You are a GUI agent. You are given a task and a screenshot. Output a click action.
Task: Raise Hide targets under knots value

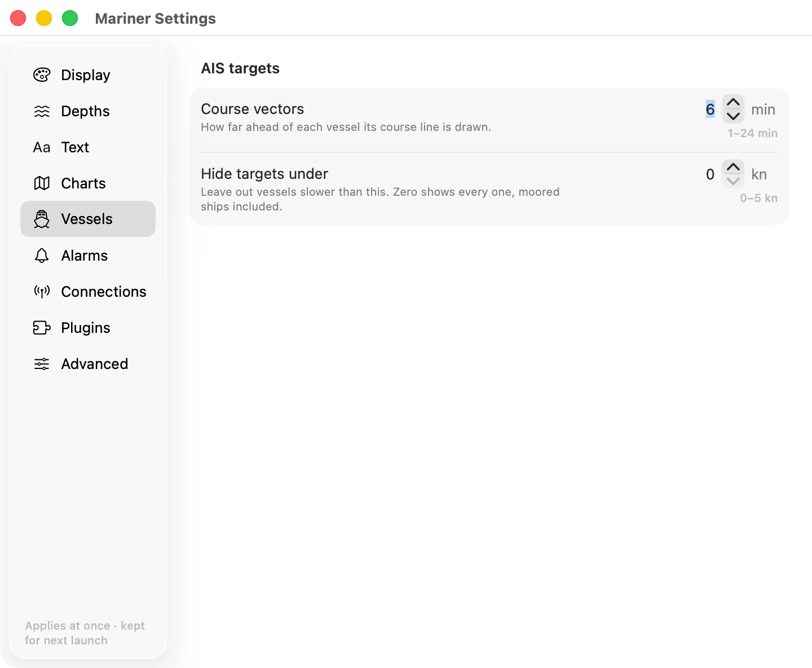[x=733, y=167]
